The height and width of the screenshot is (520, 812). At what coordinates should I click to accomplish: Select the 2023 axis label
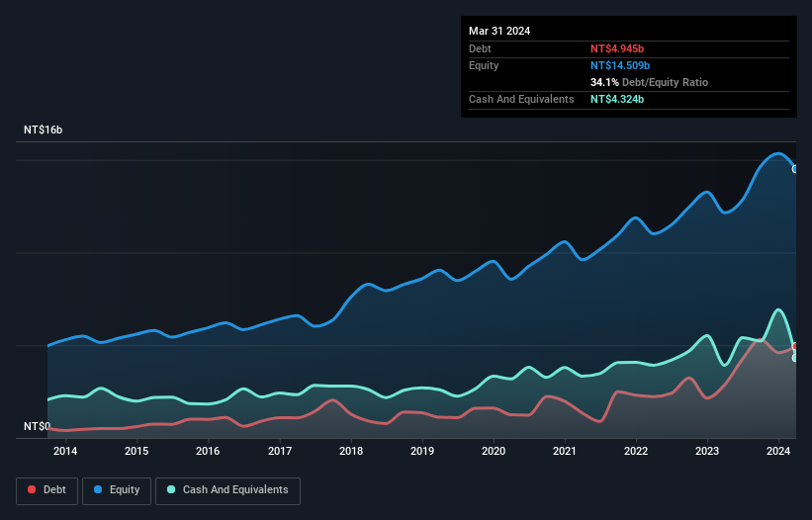[x=707, y=451]
